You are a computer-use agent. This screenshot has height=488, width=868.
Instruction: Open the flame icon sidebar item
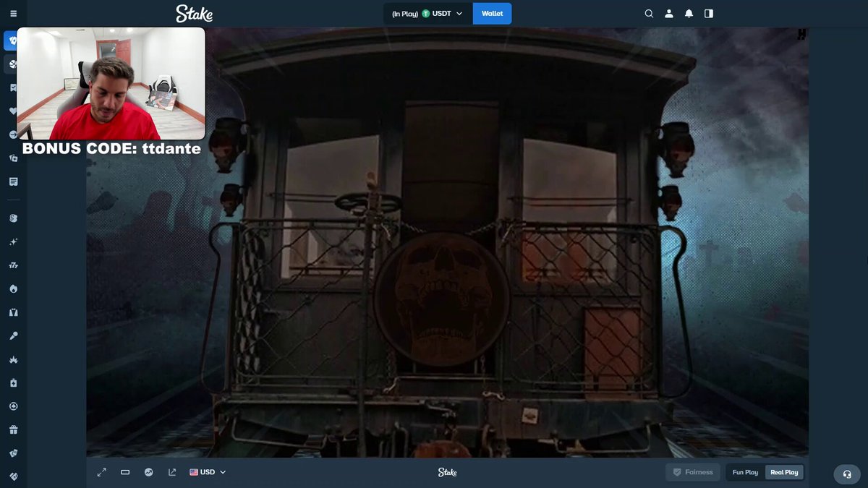[13, 288]
